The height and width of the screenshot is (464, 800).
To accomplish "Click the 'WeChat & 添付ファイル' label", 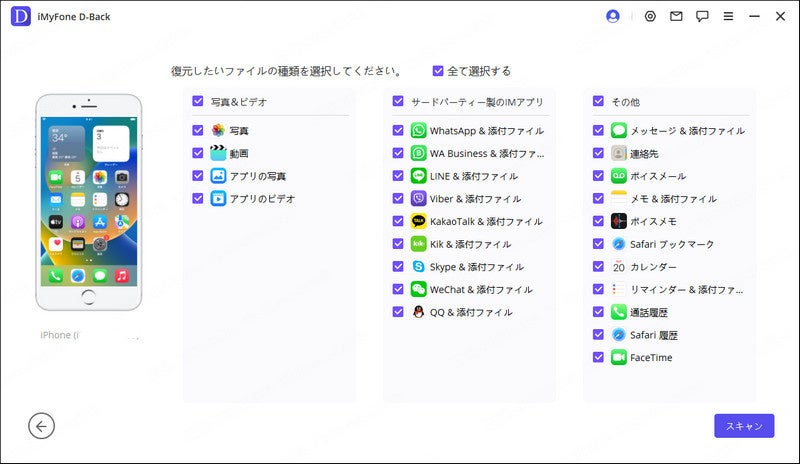I will click(481, 289).
